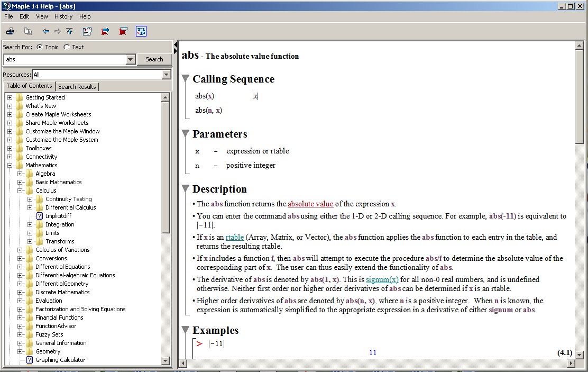Select Customize the Maple Window item

pos(62,131)
